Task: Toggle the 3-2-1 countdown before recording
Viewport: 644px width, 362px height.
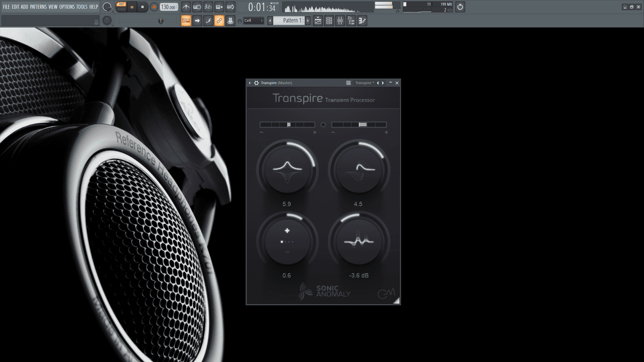Action: coord(208,7)
